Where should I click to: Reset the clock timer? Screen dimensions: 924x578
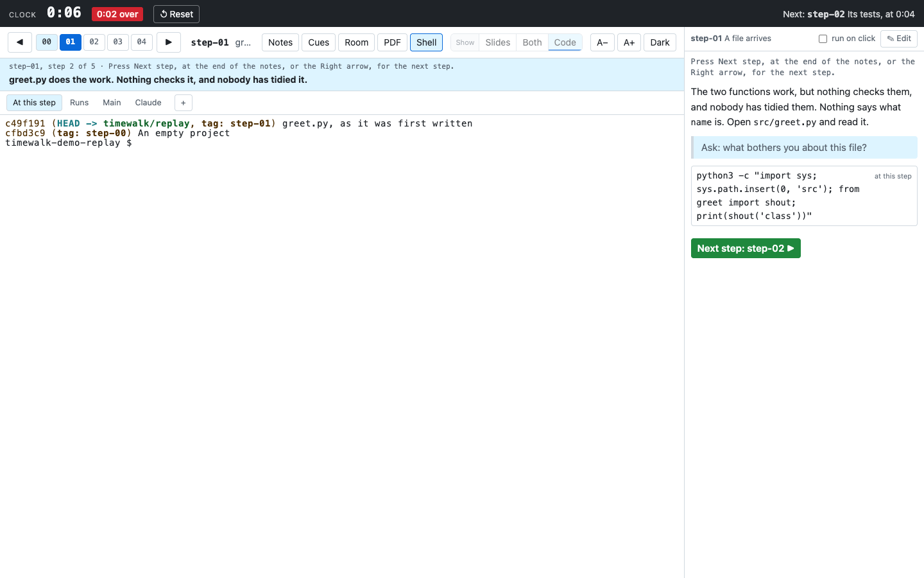(176, 14)
